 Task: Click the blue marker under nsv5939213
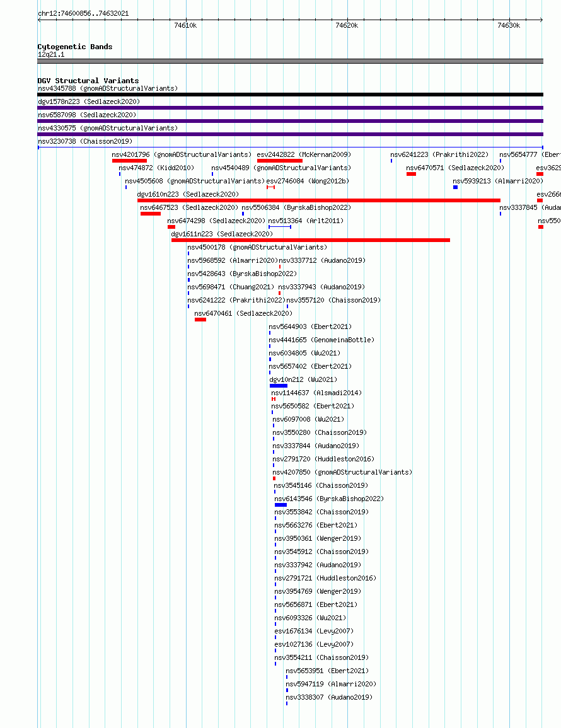tap(456, 187)
